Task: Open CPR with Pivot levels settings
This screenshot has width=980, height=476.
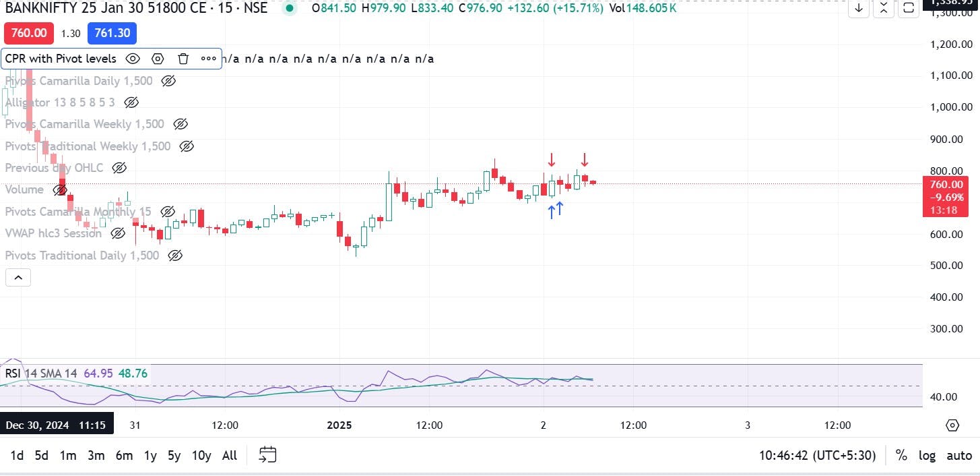Action: (x=158, y=59)
